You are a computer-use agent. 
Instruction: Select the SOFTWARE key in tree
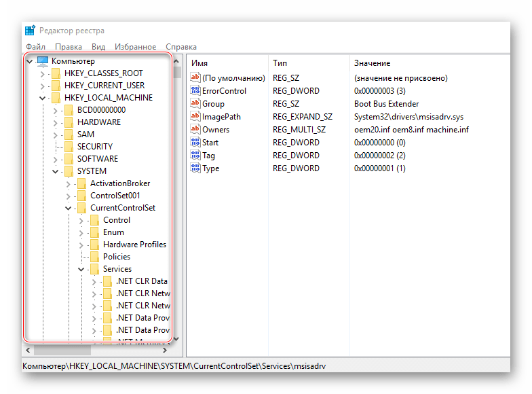(97, 159)
